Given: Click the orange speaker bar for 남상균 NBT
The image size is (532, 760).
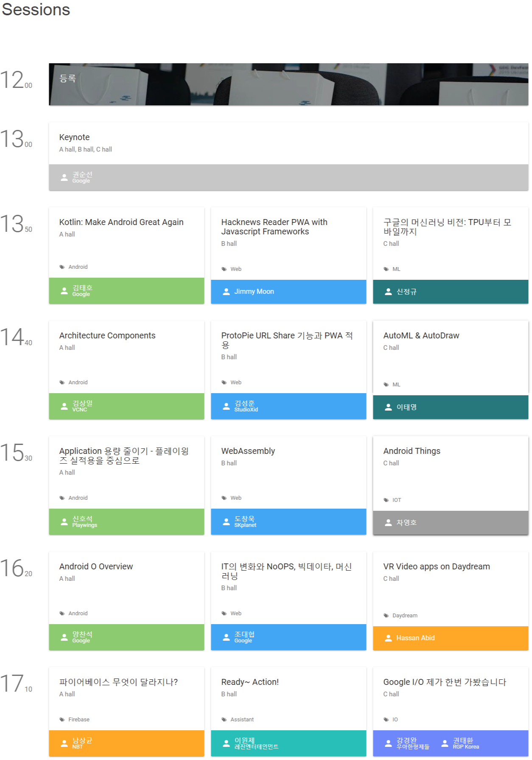Looking at the screenshot, I should pos(126,743).
